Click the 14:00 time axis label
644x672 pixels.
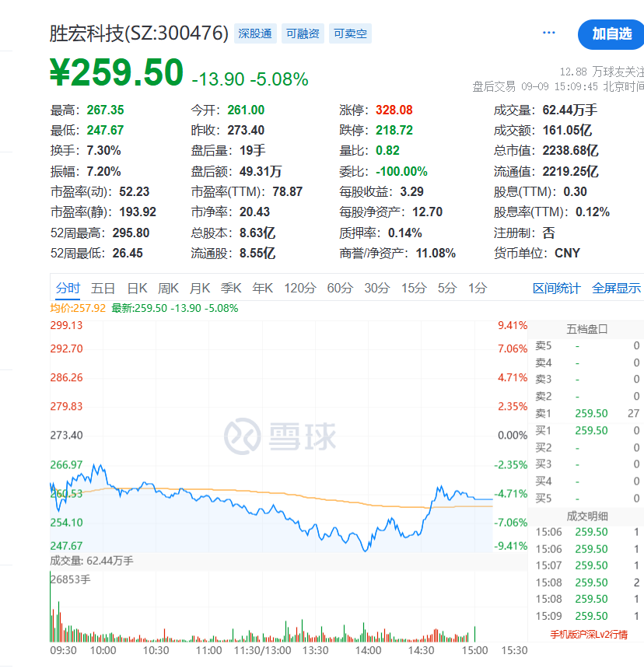368,650
